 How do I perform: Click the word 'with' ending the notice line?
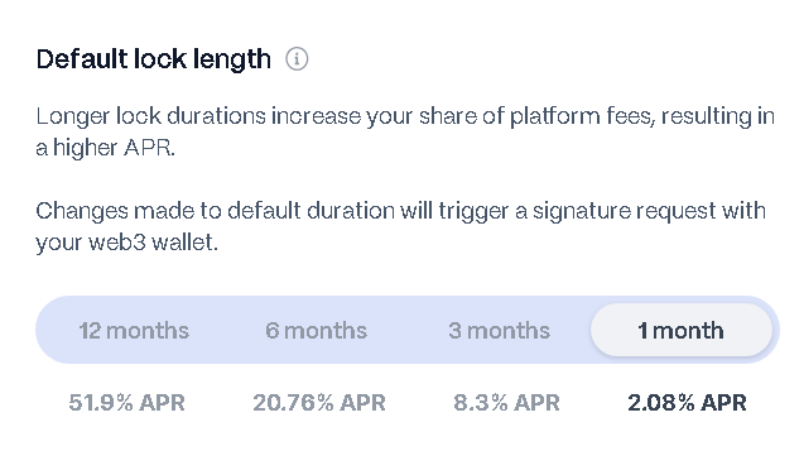click(748, 213)
